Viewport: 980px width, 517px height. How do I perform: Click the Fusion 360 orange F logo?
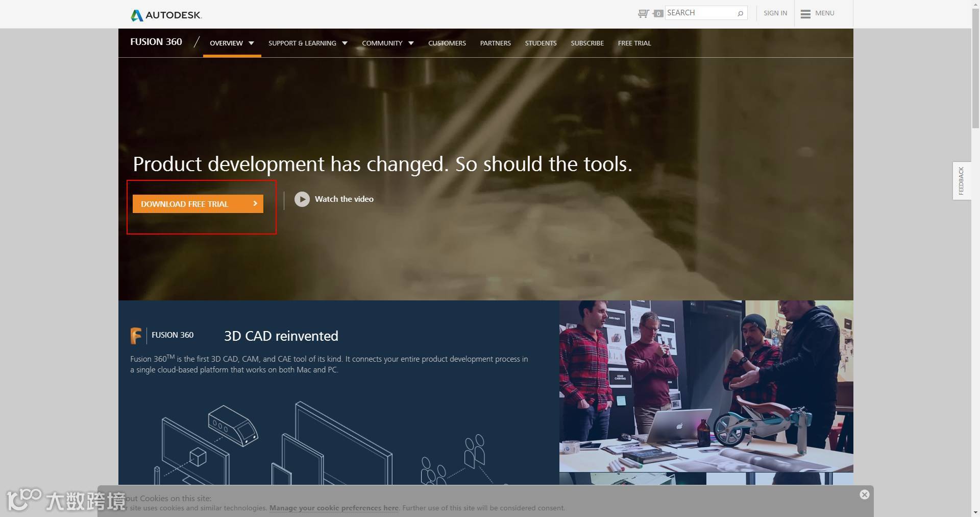136,336
